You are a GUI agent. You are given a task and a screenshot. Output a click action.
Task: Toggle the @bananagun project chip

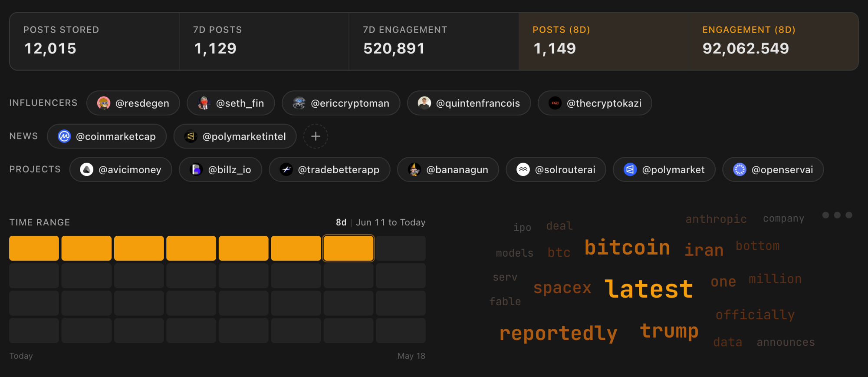pos(448,169)
